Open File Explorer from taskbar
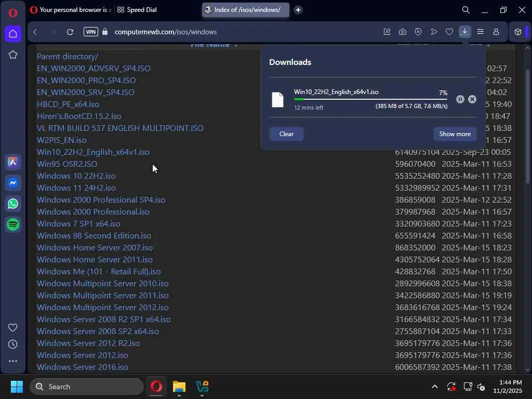 click(x=179, y=387)
